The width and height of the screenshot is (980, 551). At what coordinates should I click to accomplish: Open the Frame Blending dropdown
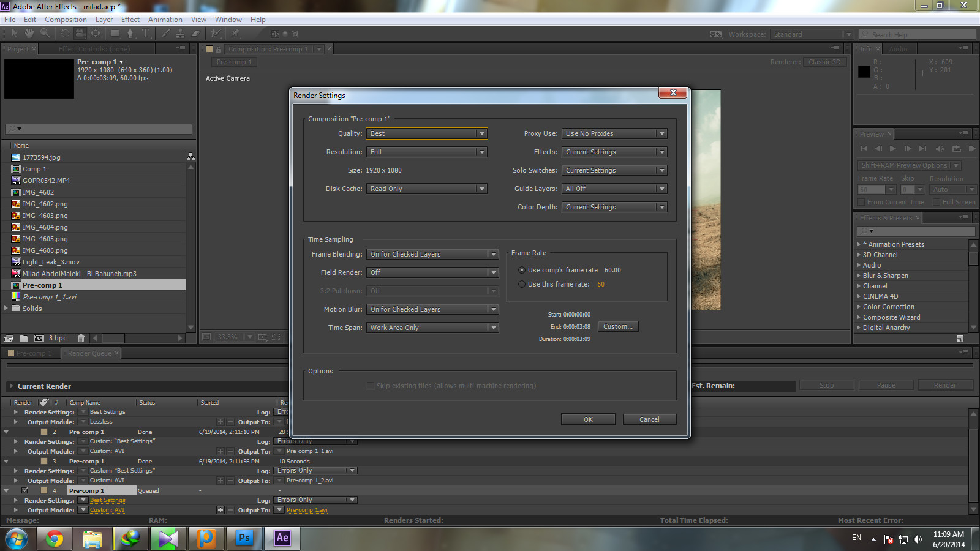(432, 254)
